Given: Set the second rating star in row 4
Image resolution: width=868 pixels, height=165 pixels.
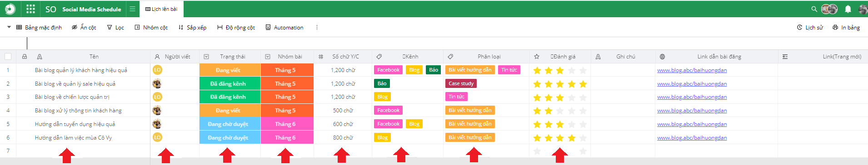Looking at the screenshot, I should [x=549, y=111].
